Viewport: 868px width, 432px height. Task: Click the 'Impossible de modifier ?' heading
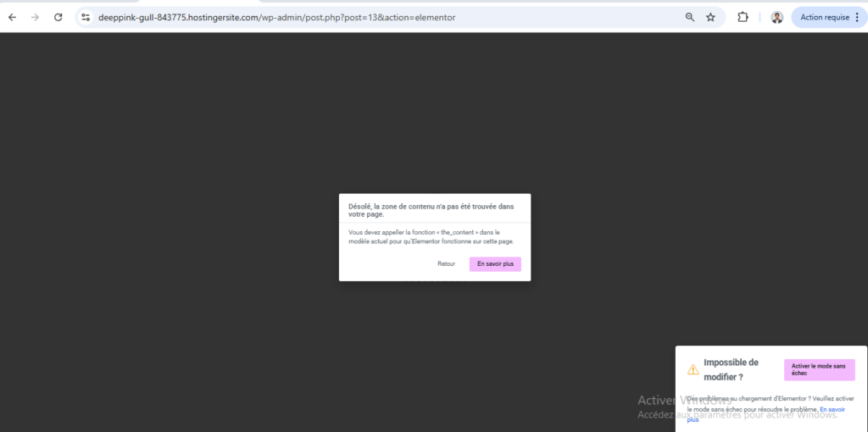click(x=731, y=369)
